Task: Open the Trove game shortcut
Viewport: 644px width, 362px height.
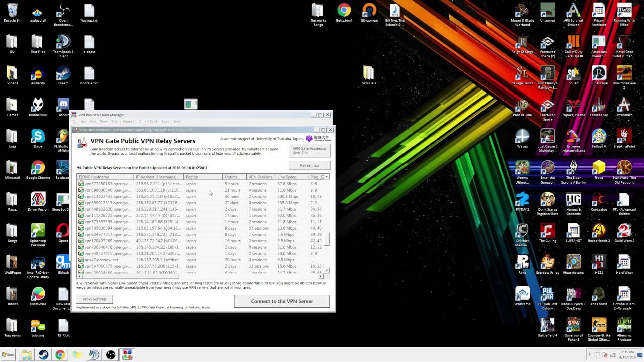Action: (x=599, y=170)
